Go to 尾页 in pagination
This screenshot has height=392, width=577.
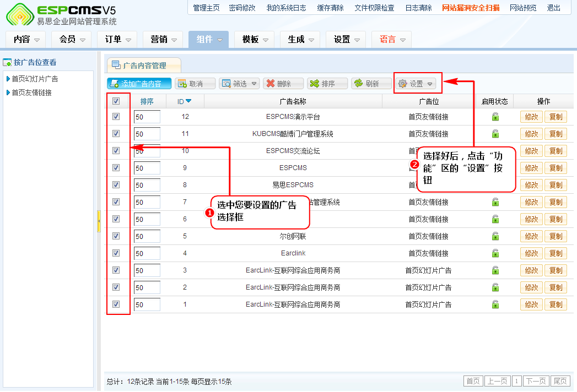click(560, 381)
